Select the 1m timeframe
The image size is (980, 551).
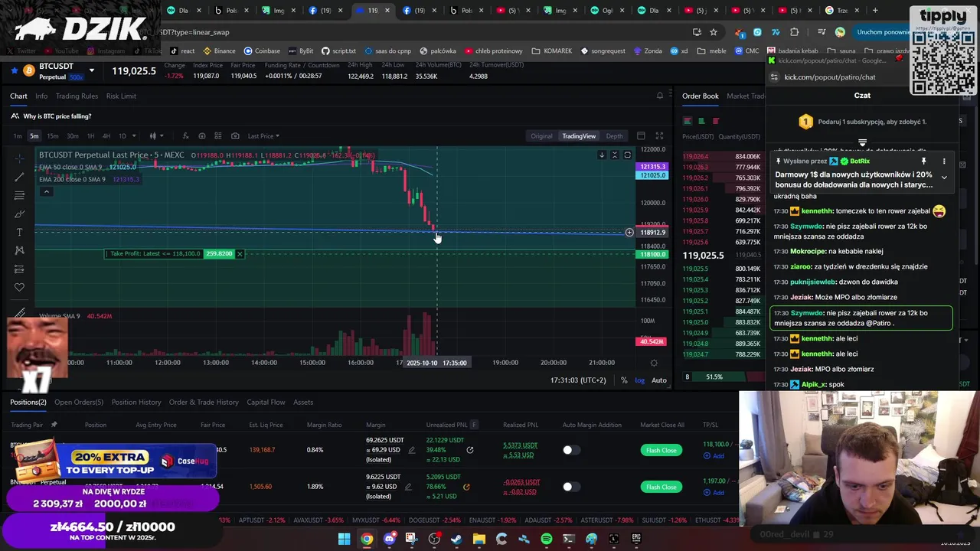tap(18, 136)
